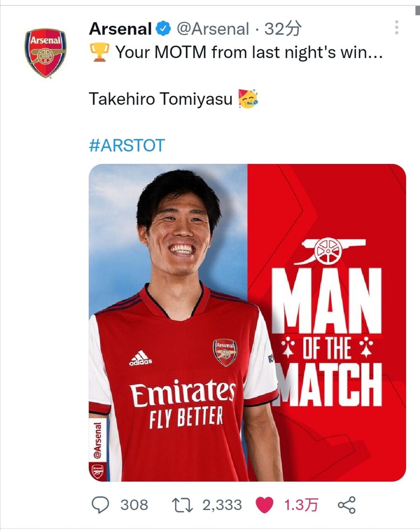
Task: Toggle the red heart like icon
Action: (x=265, y=505)
